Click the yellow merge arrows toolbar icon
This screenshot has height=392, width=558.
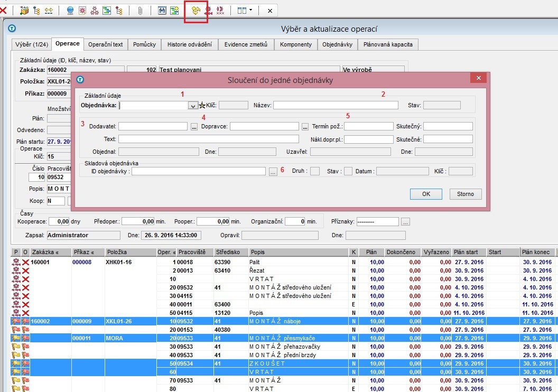[196, 11]
